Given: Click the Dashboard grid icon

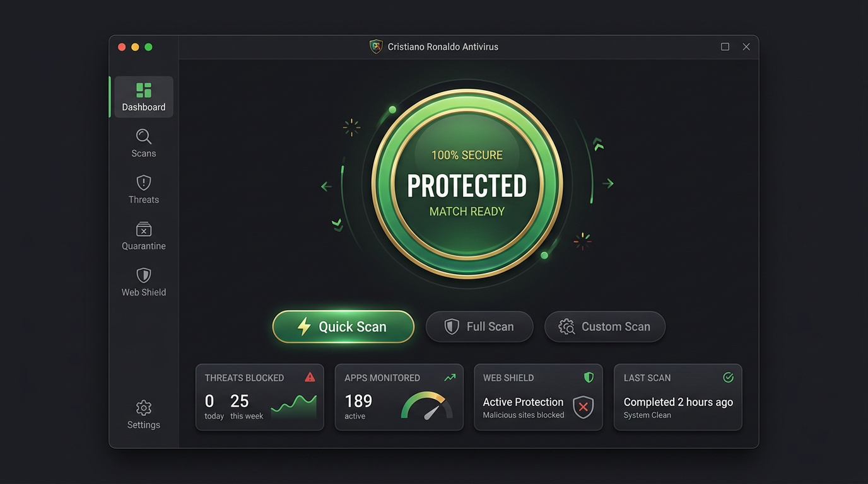Looking at the screenshot, I should click(x=144, y=90).
